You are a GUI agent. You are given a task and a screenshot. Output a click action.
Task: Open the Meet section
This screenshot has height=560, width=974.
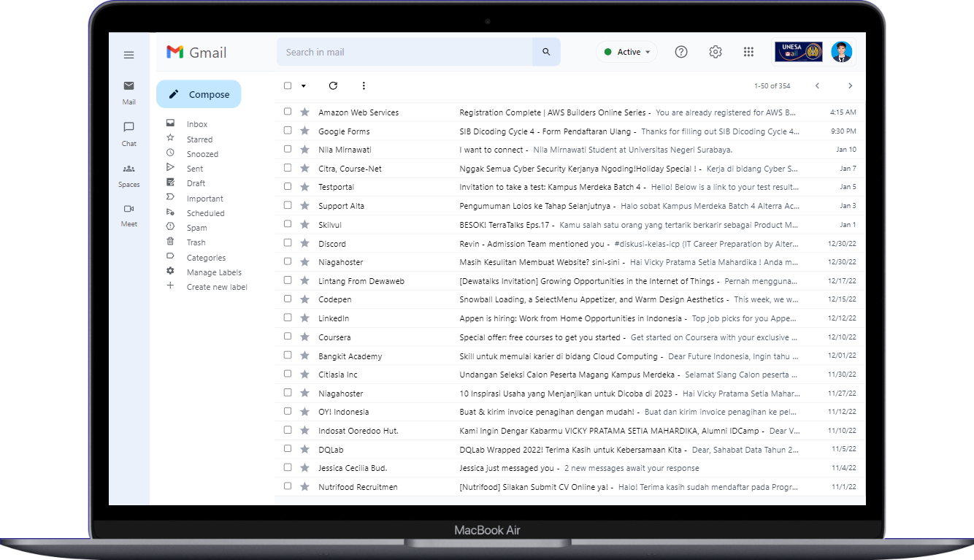tap(129, 217)
